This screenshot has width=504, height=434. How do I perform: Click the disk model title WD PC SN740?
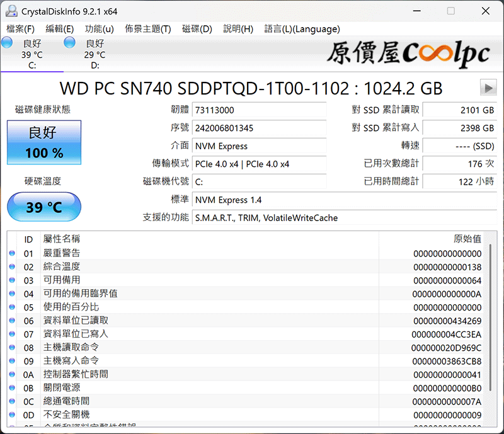point(251,88)
